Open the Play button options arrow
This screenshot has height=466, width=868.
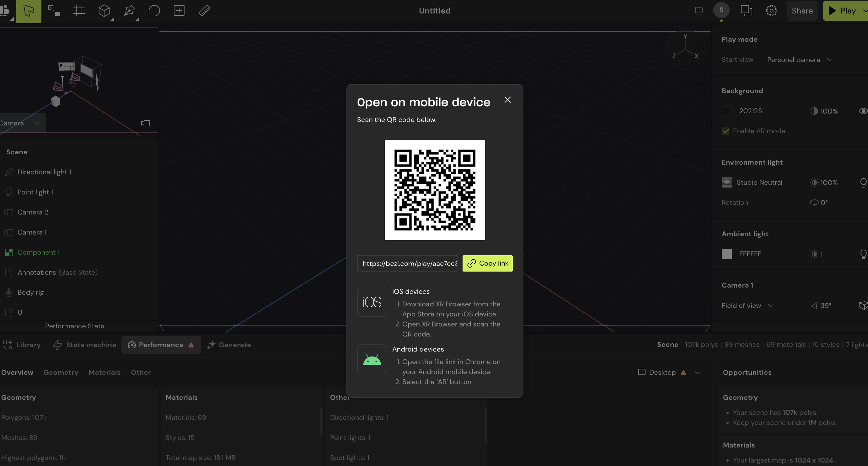click(865, 11)
